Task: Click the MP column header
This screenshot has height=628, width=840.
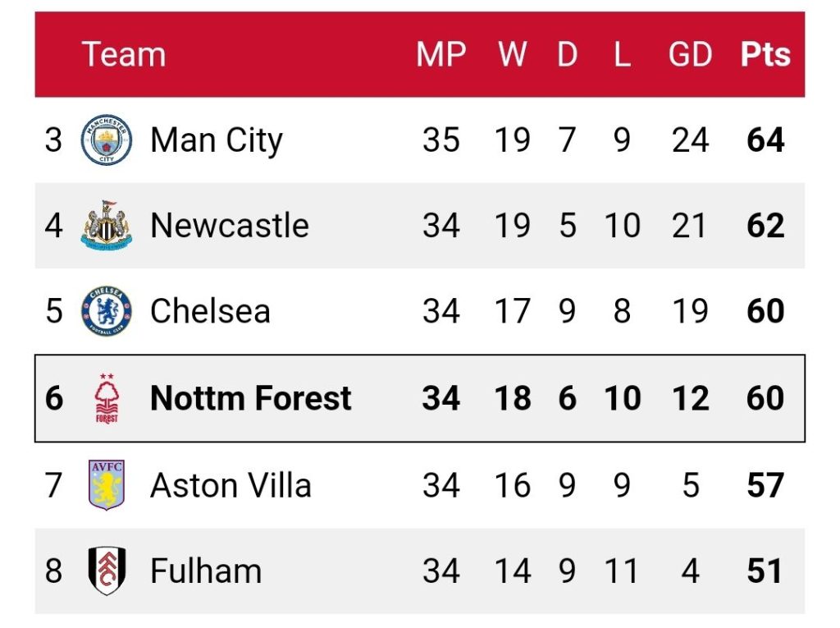Action: click(x=441, y=55)
